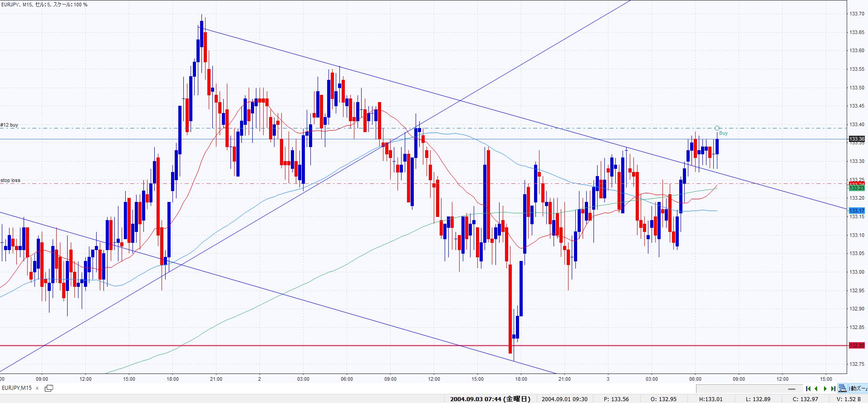Click the auto zoom chart icon

tap(843, 388)
